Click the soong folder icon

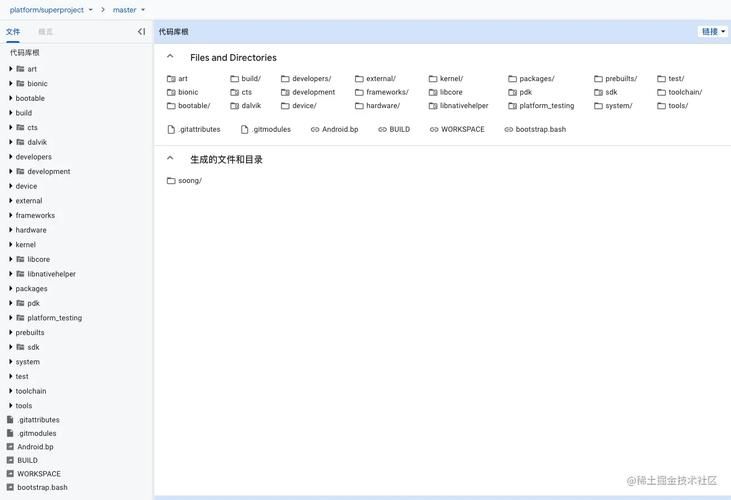[x=171, y=181]
